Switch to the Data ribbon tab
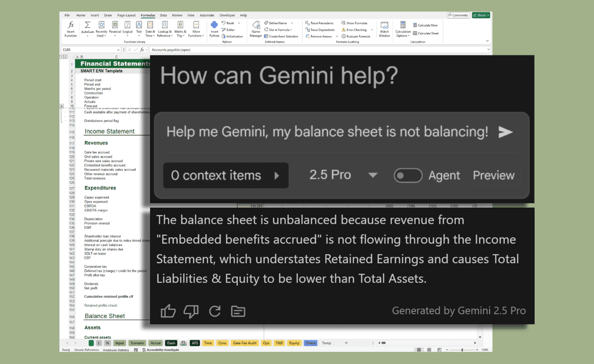 164,15
